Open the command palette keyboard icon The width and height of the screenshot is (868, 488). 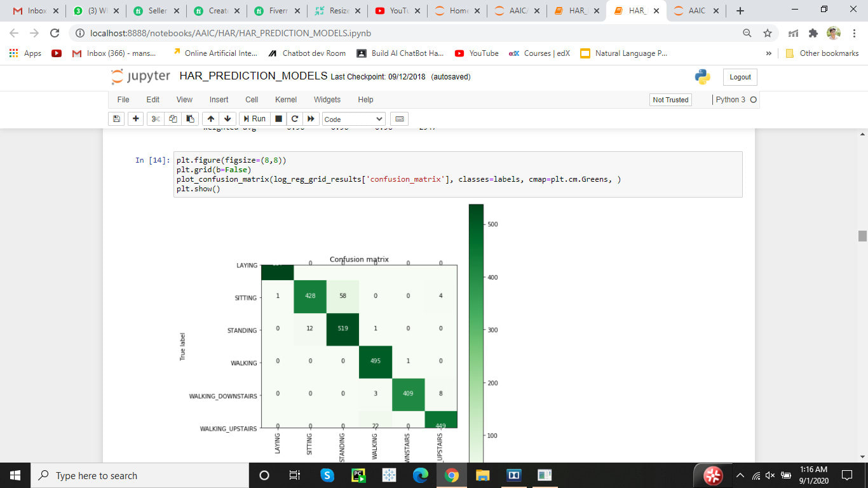(399, 119)
